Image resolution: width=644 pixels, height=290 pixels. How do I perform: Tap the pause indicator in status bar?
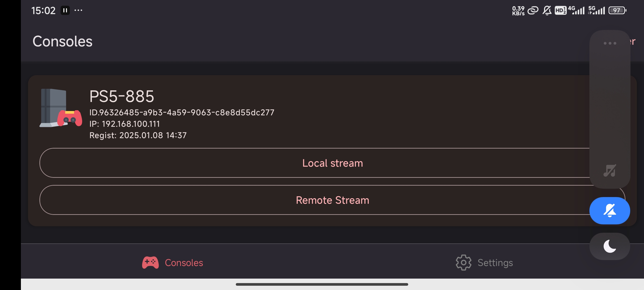(65, 10)
